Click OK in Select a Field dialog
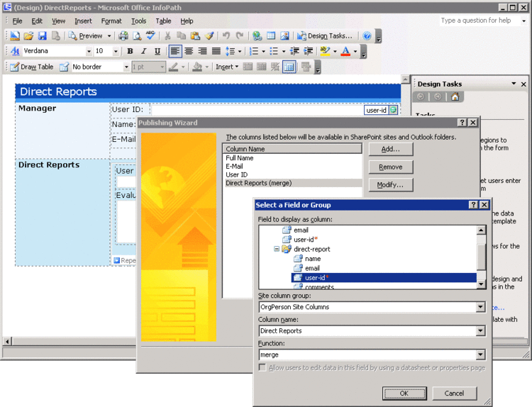532x407 pixels. pyautogui.click(x=404, y=394)
